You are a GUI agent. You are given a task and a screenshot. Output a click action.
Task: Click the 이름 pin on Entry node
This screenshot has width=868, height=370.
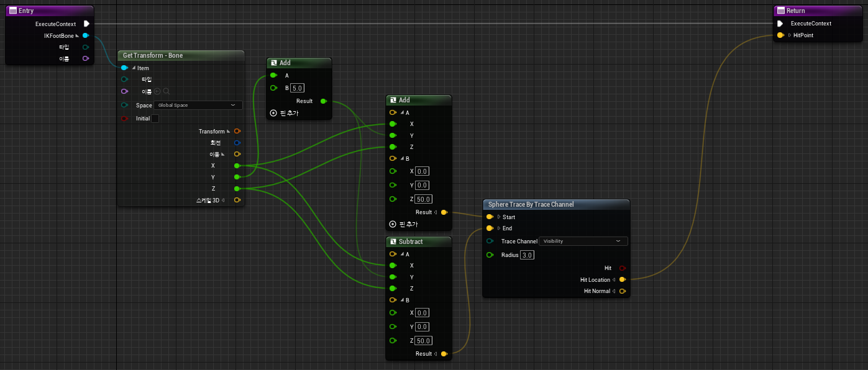(86, 58)
